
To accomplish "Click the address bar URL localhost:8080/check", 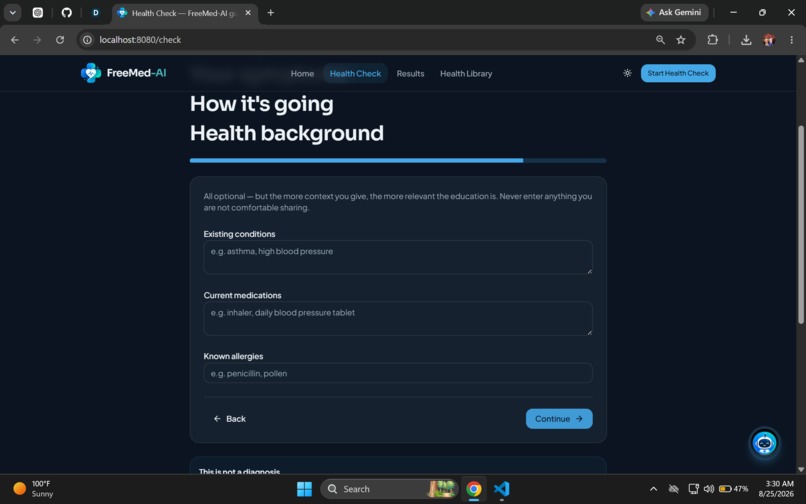I will click(140, 40).
